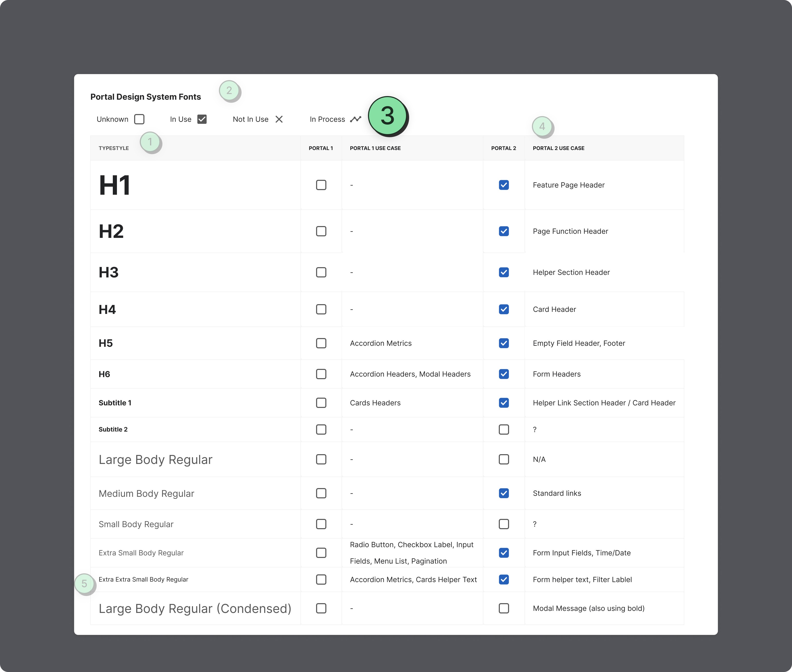
Task: Uncheck the Portal 2 checkbox for Extra Small Body Regular
Action: point(503,553)
